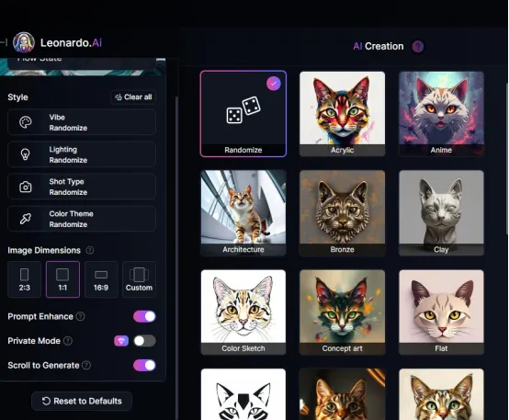Open the Vibe Randomize style selector

click(x=82, y=122)
